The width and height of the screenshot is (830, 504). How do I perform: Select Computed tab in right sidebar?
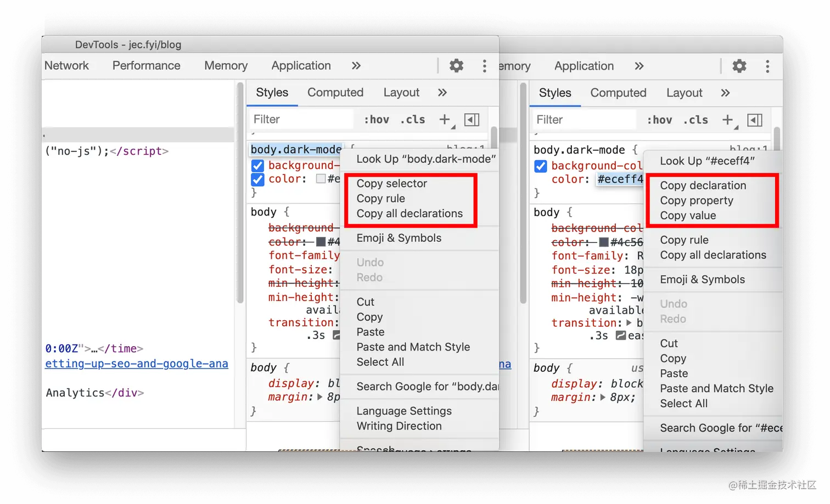pyautogui.click(x=619, y=93)
